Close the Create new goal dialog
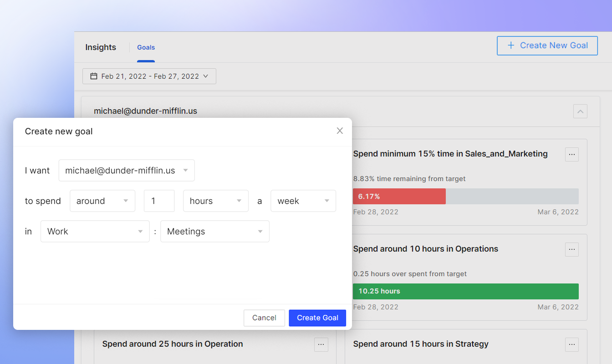The image size is (612, 364). [340, 131]
